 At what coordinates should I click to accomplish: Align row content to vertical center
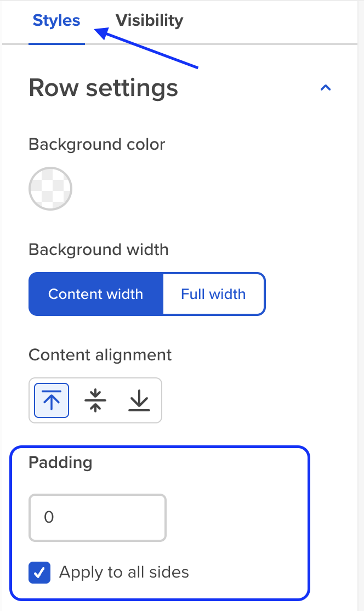(95, 400)
